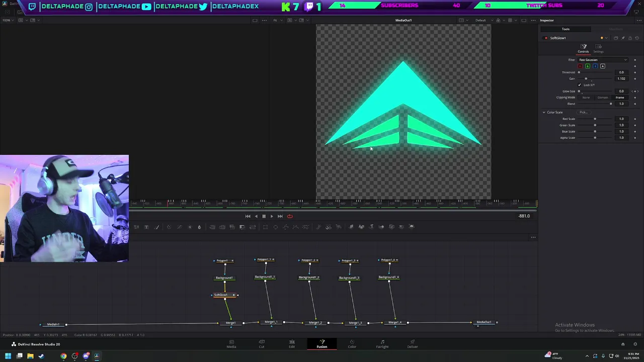The image size is (644, 362).
Task: Switch to the Deliver page
Action: click(x=413, y=344)
